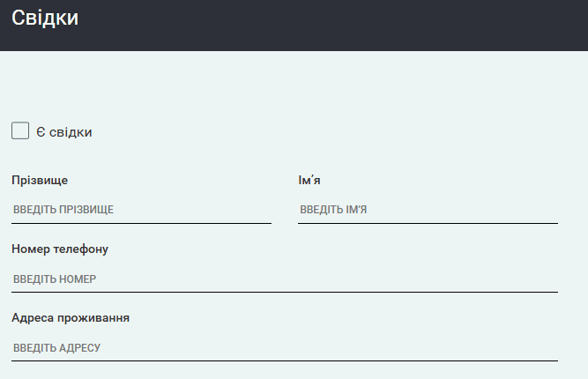
Task: Click the "Номер телефону" field label
Action: pyautogui.click(x=60, y=249)
